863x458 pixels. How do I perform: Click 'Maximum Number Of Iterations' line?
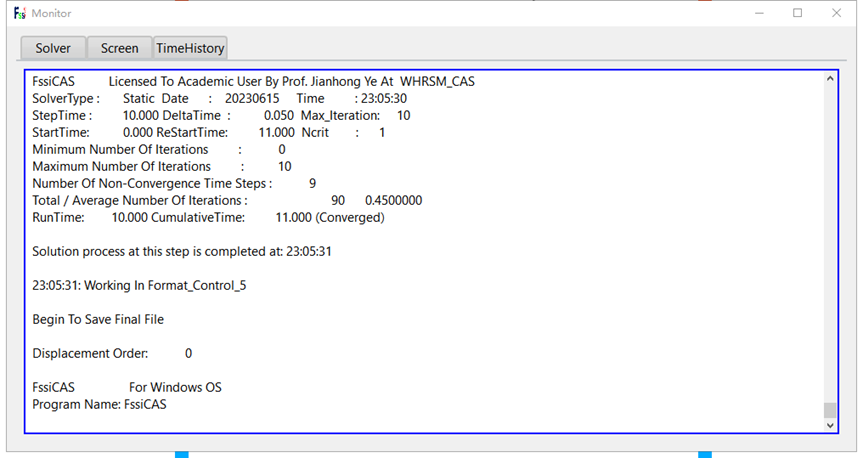click(x=162, y=167)
